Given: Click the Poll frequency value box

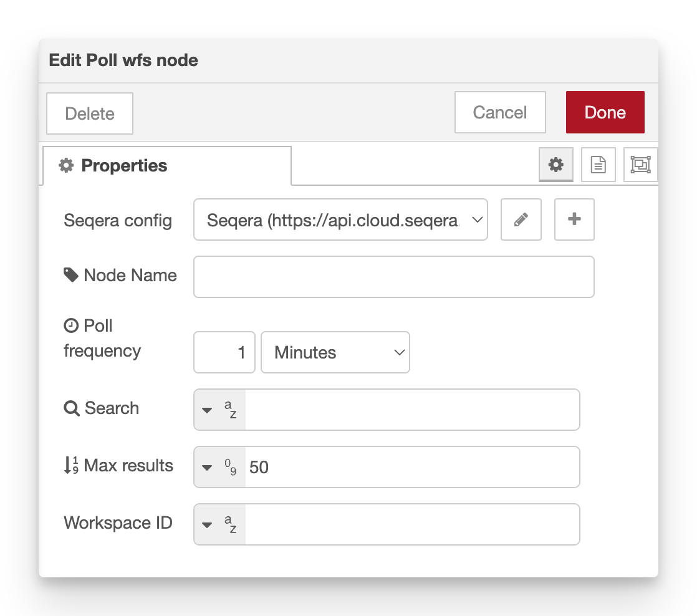Looking at the screenshot, I should [224, 352].
